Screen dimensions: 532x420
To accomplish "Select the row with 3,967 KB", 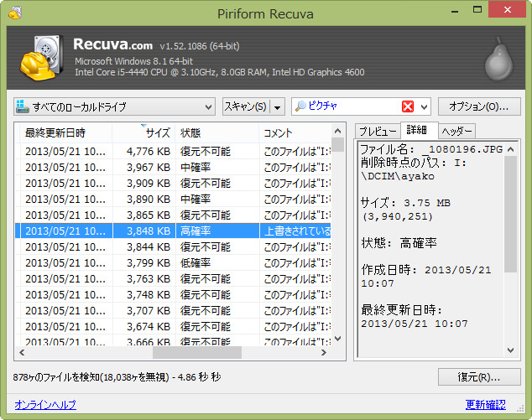I will click(173, 167).
